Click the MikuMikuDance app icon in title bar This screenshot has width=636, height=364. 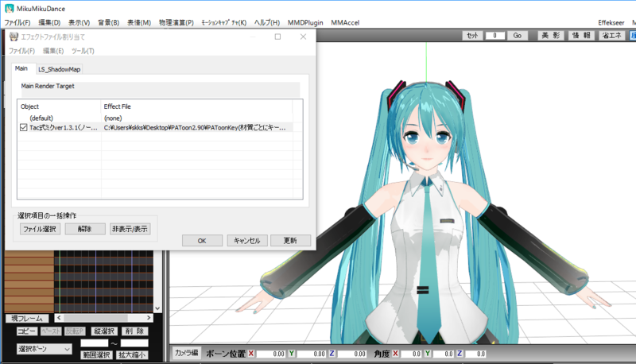coord(9,9)
